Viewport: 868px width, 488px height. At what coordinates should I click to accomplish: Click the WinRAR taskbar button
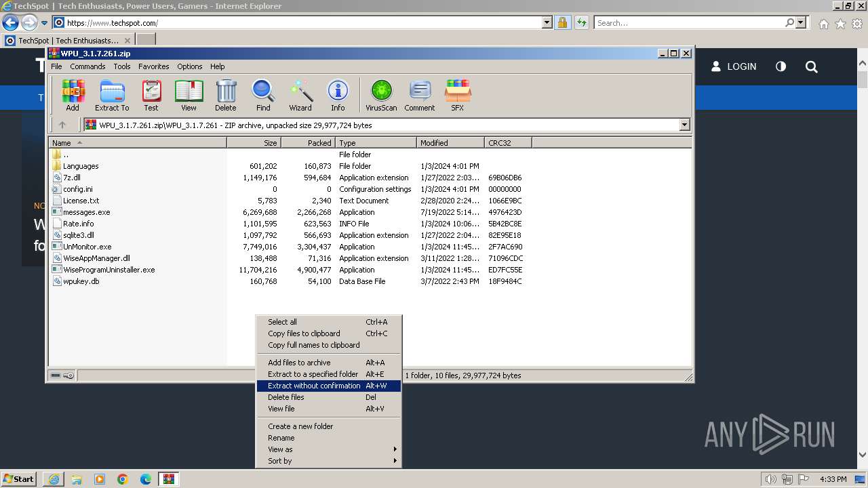[169, 479]
